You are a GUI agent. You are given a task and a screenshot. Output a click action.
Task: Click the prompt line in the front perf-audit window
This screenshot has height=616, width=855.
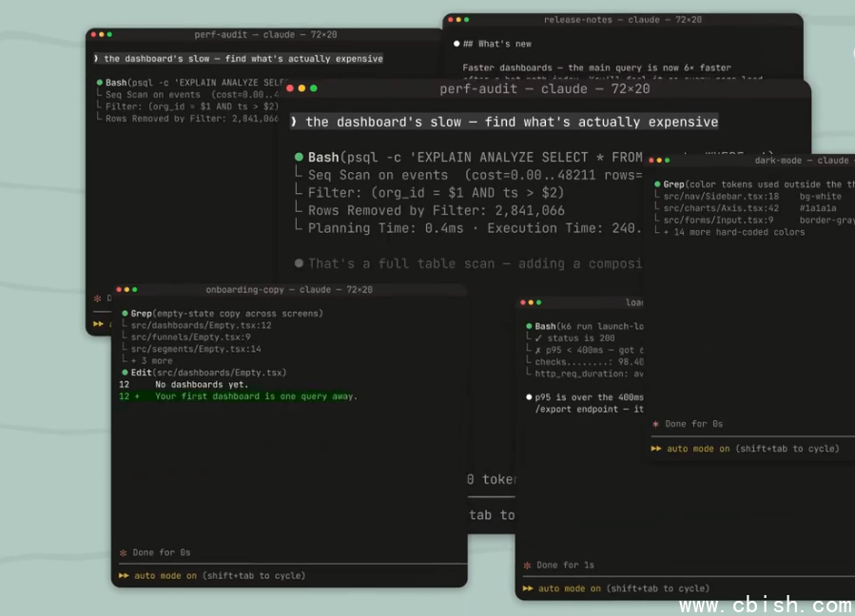pos(504,122)
